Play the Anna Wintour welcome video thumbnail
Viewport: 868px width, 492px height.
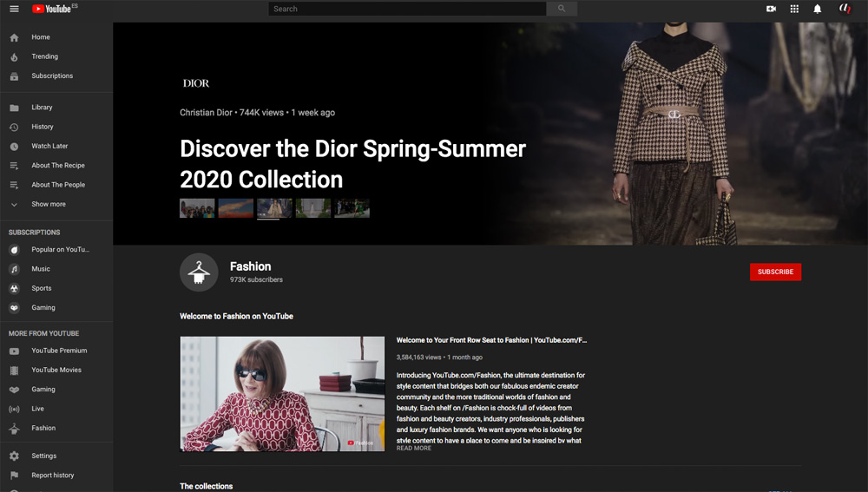click(x=282, y=394)
